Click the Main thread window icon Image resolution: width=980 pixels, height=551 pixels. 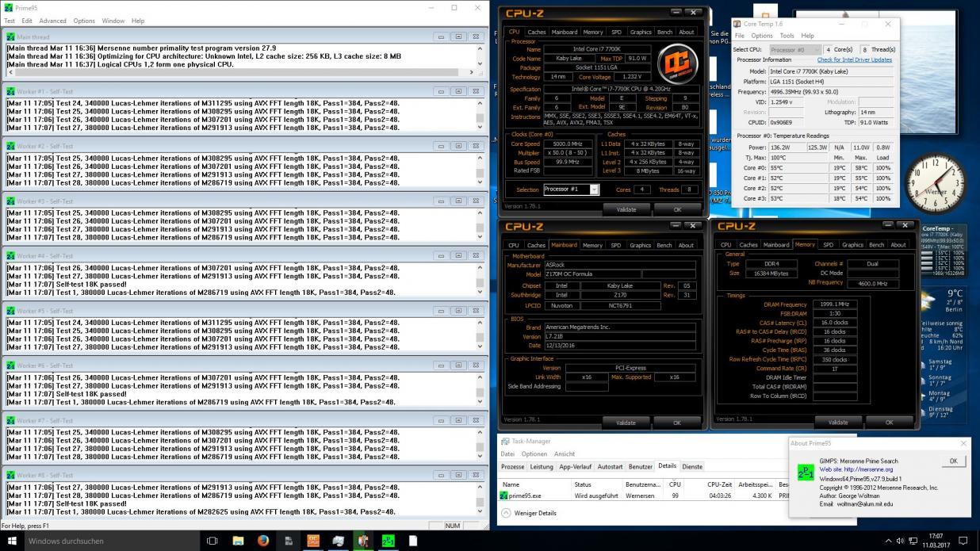tap(10, 36)
